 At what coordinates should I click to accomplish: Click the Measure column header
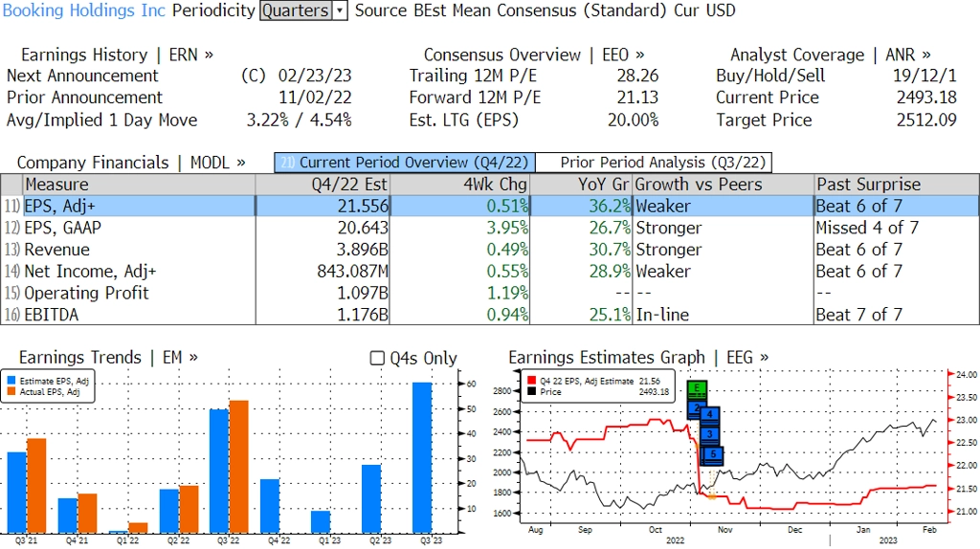pos(139,185)
